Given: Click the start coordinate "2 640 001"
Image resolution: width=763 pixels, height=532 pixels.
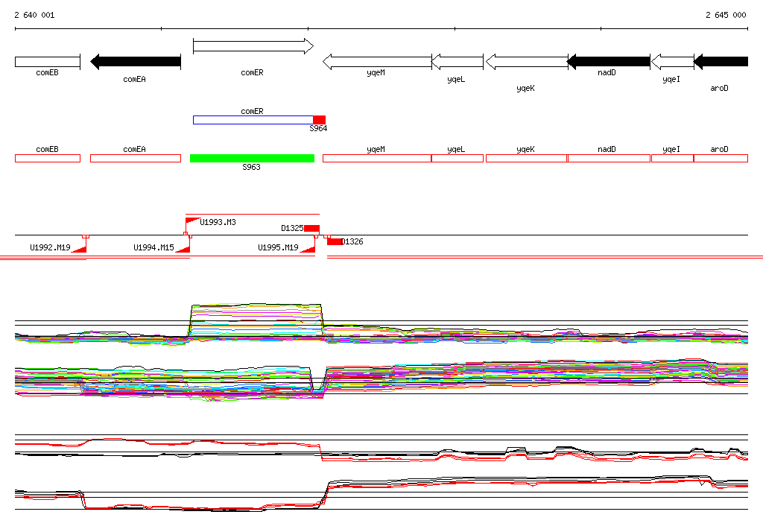Looking at the screenshot, I should click(34, 15).
